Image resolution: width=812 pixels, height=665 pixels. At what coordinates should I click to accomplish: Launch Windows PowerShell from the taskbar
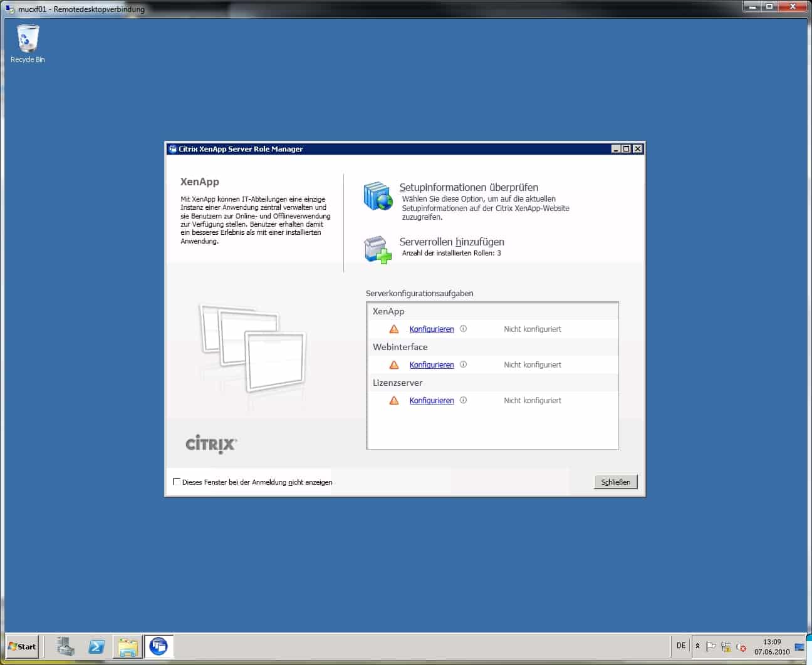click(96, 646)
